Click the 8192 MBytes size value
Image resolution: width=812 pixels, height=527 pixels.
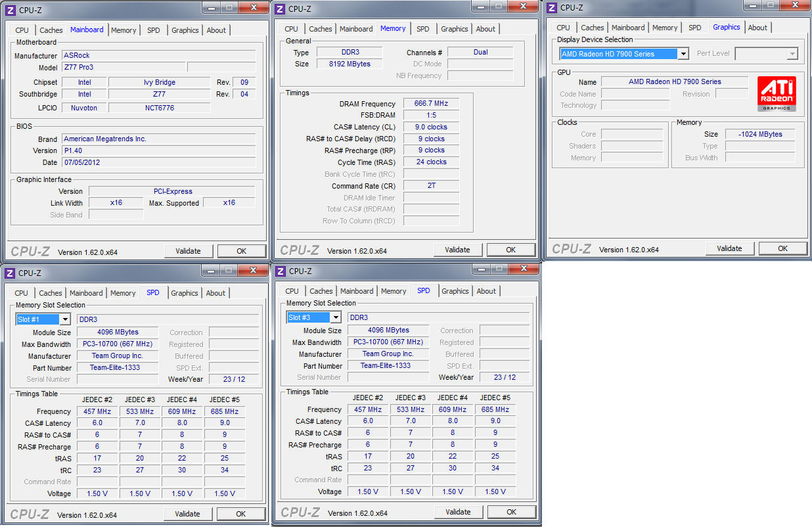[350, 64]
